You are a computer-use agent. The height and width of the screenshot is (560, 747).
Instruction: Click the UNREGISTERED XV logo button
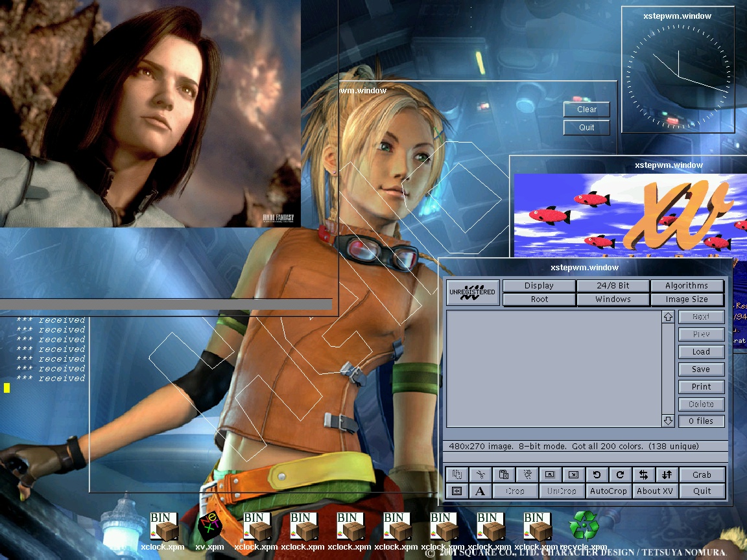(x=473, y=292)
